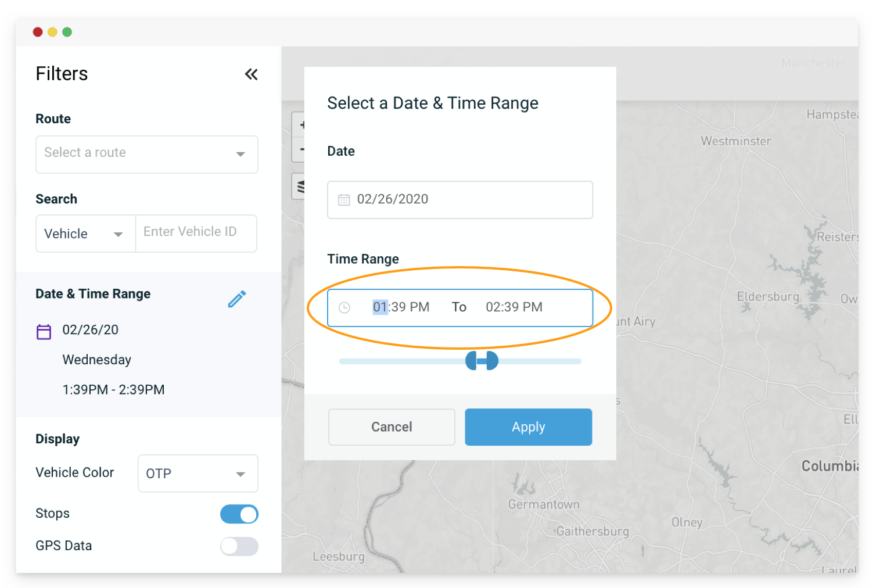This screenshot has width=876, height=588.
Task: Click the 02:39 PM end time
Action: coord(514,307)
